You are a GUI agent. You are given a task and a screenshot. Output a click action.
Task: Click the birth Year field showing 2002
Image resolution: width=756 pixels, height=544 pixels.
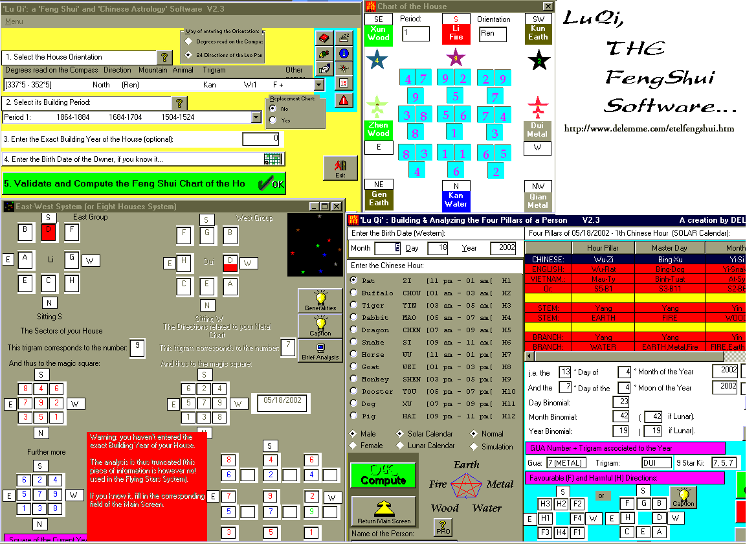[503, 248]
